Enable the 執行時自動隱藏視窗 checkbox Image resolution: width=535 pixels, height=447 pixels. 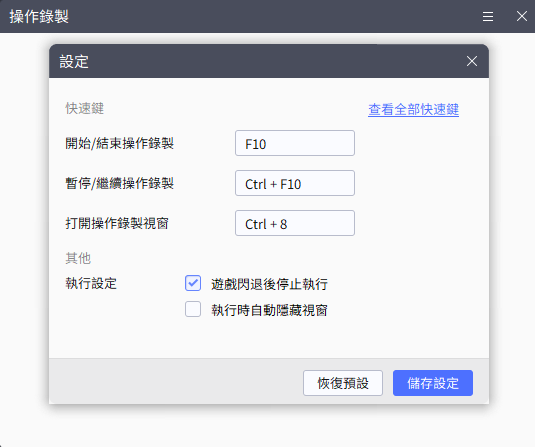tap(193, 309)
